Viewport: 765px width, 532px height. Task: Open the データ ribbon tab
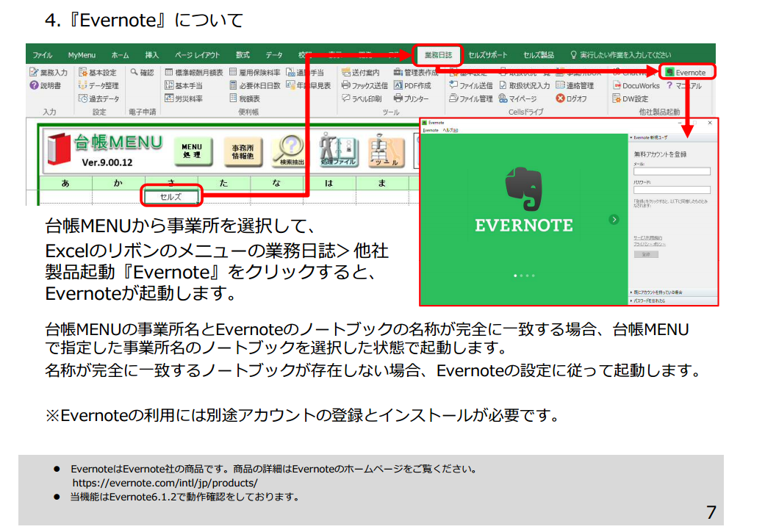tap(274, 55)
